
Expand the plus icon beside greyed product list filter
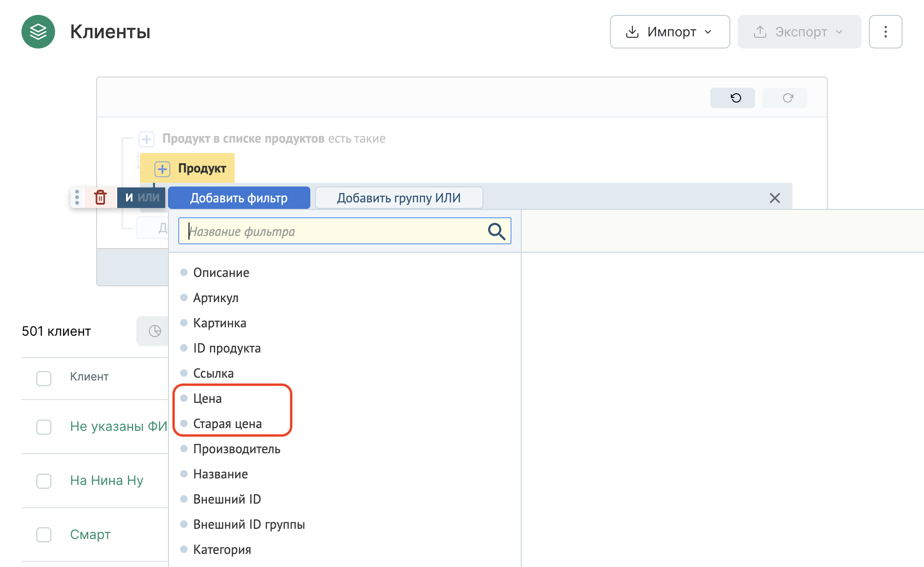(x=147, y=139)
